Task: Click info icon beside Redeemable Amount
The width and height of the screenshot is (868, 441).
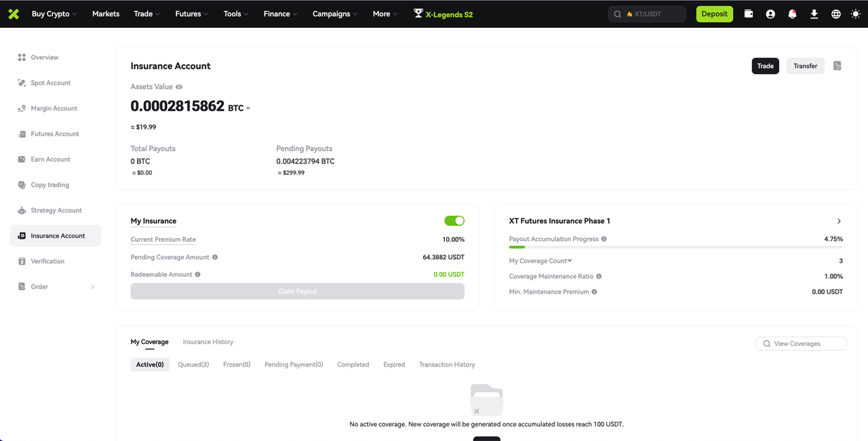Action: 198,274
